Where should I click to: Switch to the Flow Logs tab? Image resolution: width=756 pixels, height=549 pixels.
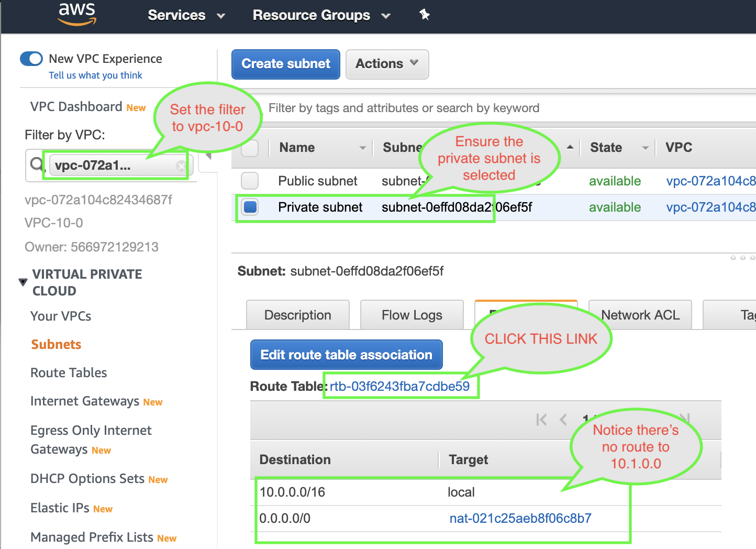point(412,315)
